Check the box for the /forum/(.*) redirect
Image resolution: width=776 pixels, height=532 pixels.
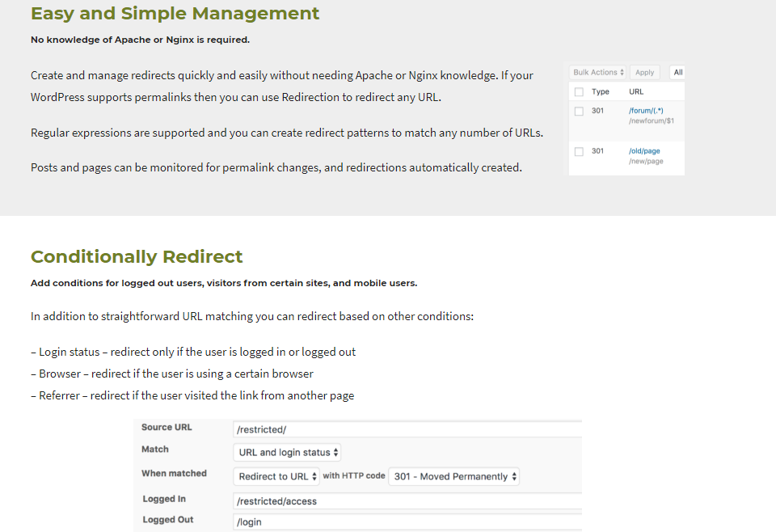[x=579, y=111]
